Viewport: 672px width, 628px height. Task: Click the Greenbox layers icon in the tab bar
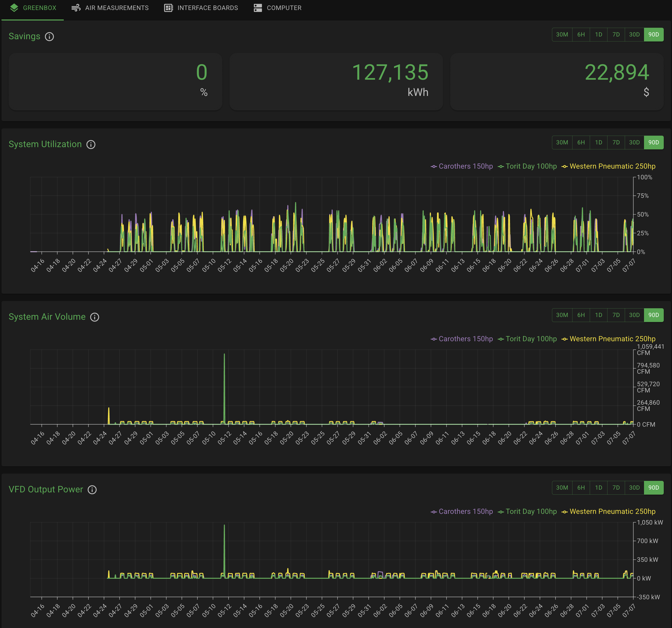click(14, 8)
